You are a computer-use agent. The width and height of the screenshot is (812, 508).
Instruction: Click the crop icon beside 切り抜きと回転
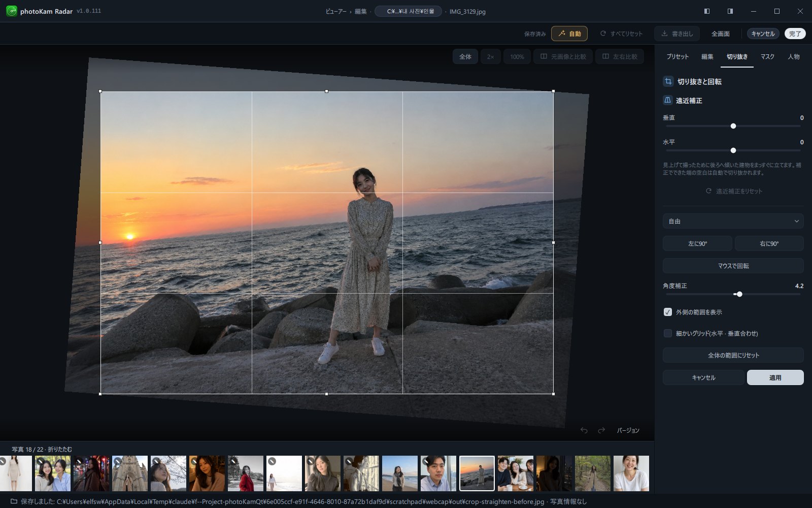coord(668,81)
